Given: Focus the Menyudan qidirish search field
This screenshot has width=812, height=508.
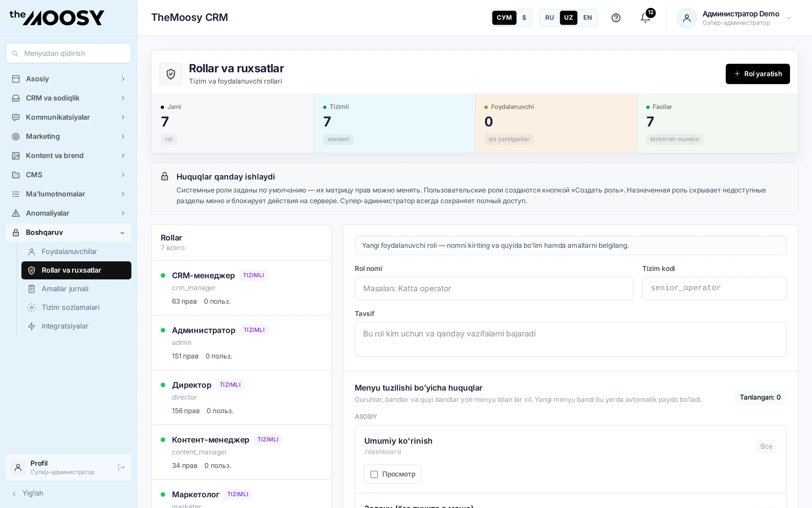Looking at the screenshot, I should click(69, 53).
